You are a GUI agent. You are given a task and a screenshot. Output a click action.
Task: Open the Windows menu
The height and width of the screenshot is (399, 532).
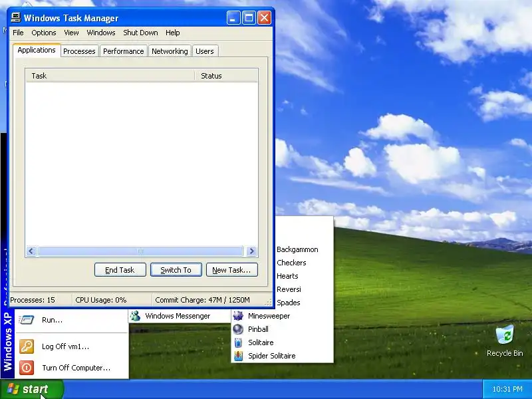pyautogui.click(x=101, y=33)
